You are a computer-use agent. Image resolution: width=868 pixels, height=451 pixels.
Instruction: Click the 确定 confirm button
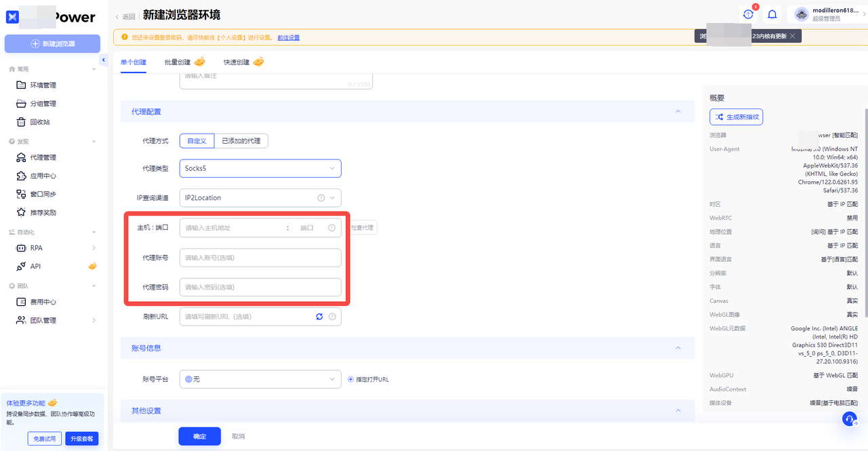pos(200,436)
